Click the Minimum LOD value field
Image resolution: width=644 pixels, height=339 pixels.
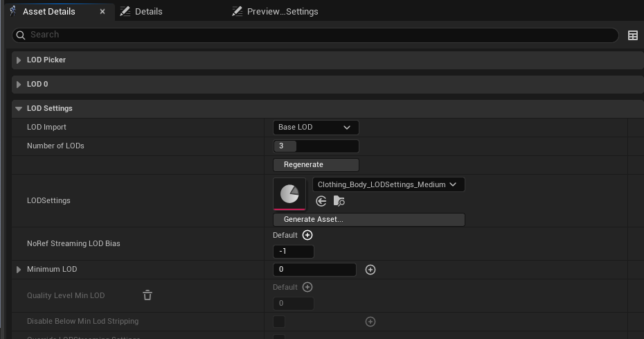[x=314, y=270]
